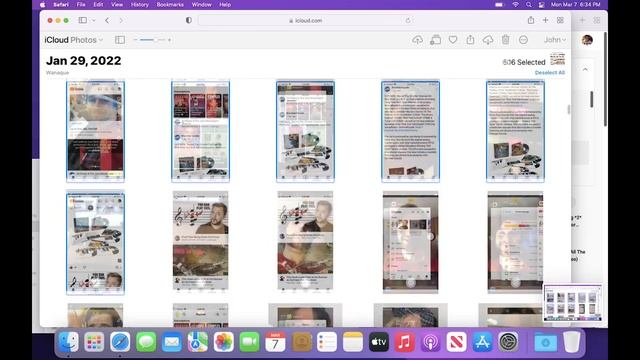Screen dimensions: 640x360
Task: Open Messages from the Dock
Action: 146,342
